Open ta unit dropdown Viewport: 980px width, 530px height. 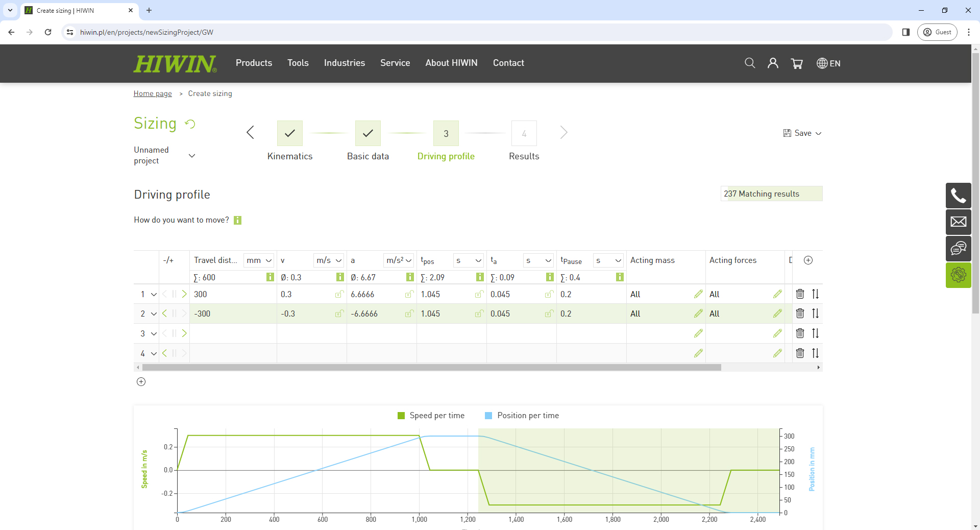[538, 260]
